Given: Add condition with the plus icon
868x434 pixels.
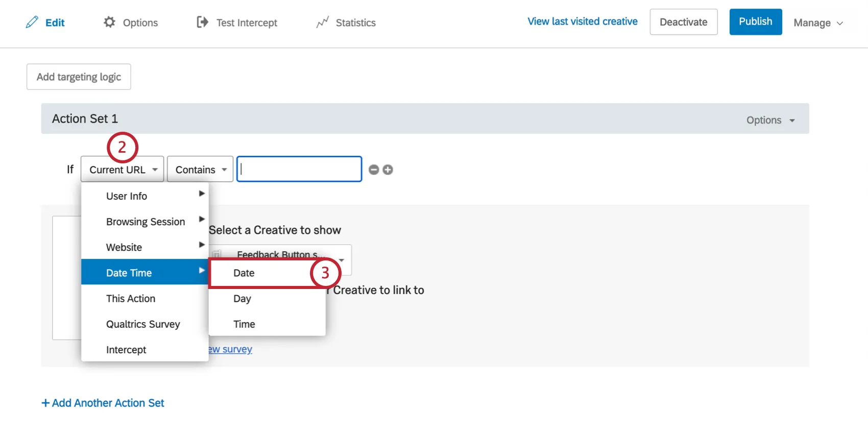Looking at the screenshot, I should (x=388, y=170).
